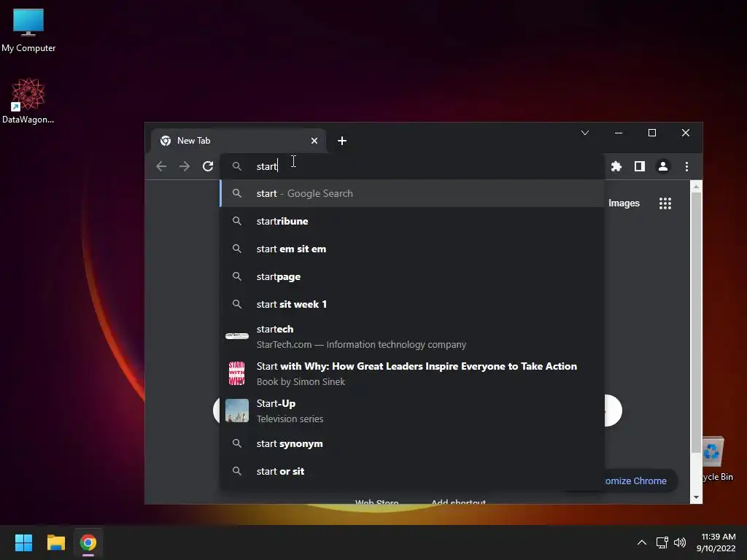Click the page vertical scrollbar thumb
The image size is (747, 560).
coord(696,322)
